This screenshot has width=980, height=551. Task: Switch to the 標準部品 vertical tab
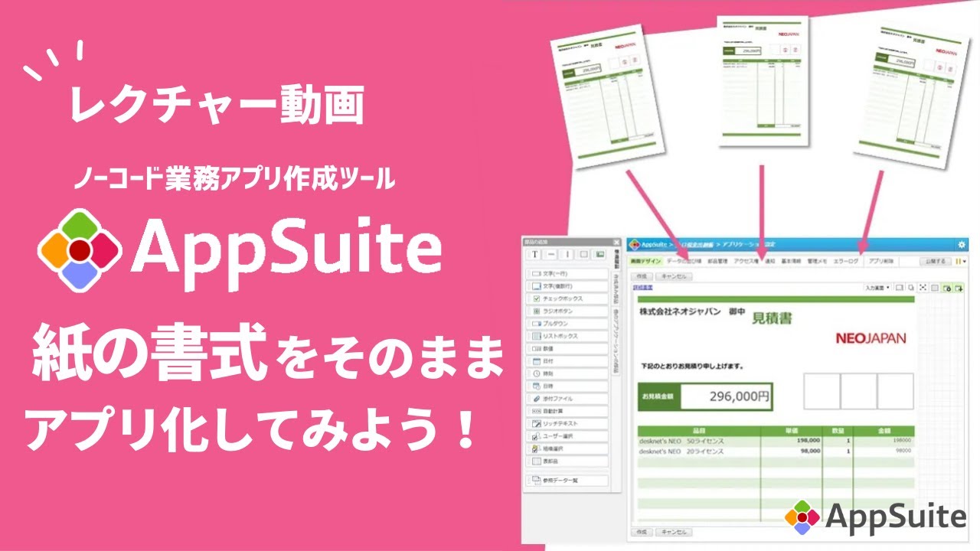[616, 260]
